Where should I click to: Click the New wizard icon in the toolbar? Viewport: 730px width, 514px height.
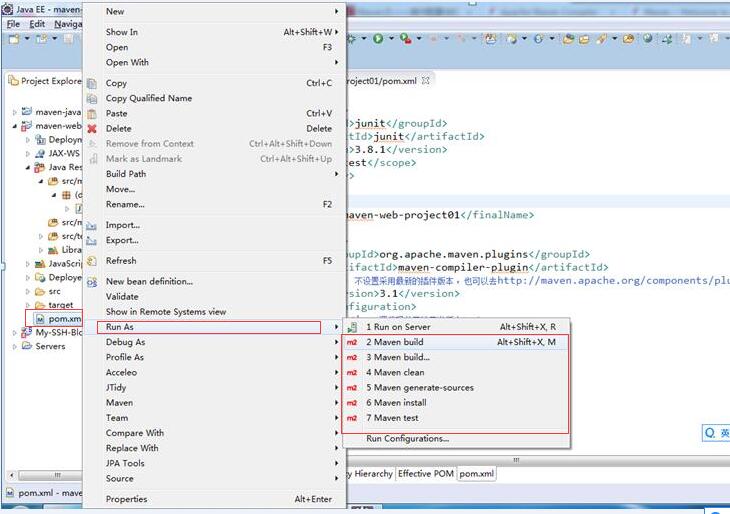point(14,39)
